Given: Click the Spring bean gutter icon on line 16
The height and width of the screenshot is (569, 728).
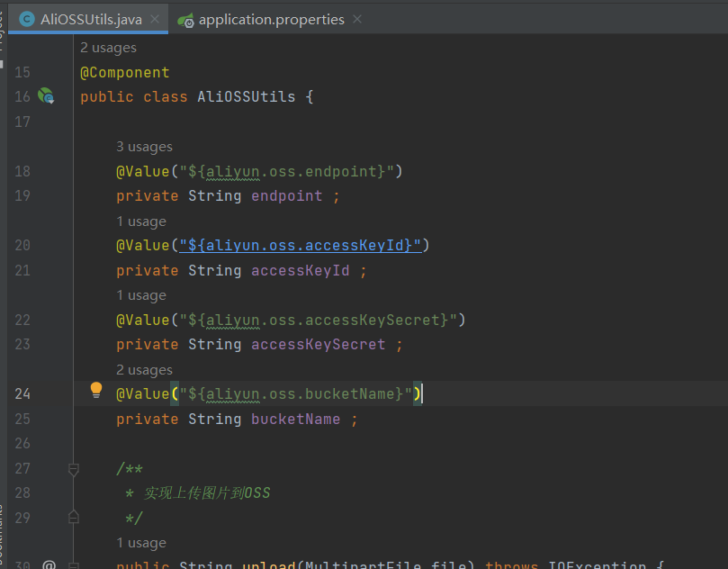Looking at the screenshot, I should tap(46, 95).
